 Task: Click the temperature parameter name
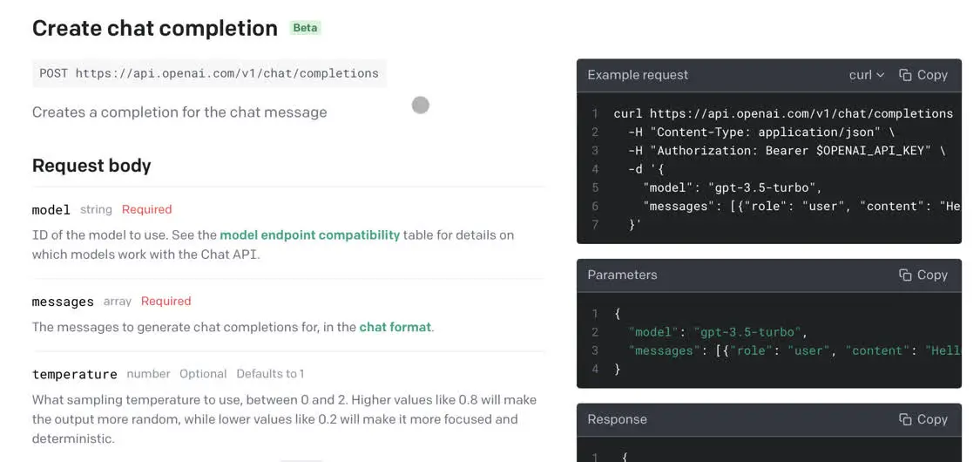74,374
